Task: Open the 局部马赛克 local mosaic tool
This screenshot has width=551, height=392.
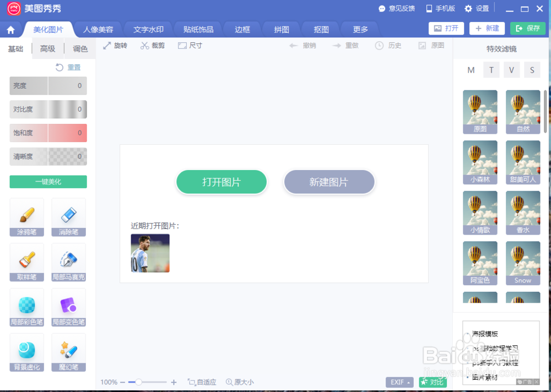Action: pyautogui.click(x=68, y=263)
